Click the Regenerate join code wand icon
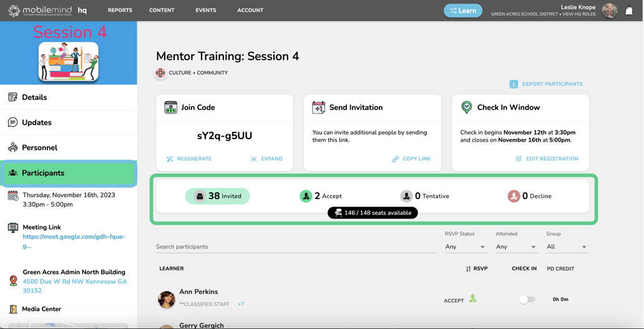Viewport: 644px width, 329px height. pyautogui.click(x=170, y=159)
